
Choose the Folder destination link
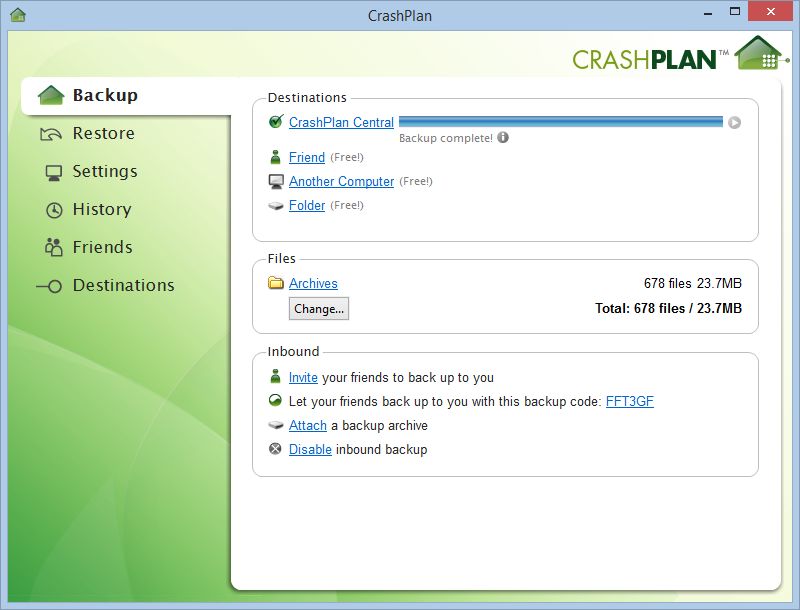(x=307, y=206)
